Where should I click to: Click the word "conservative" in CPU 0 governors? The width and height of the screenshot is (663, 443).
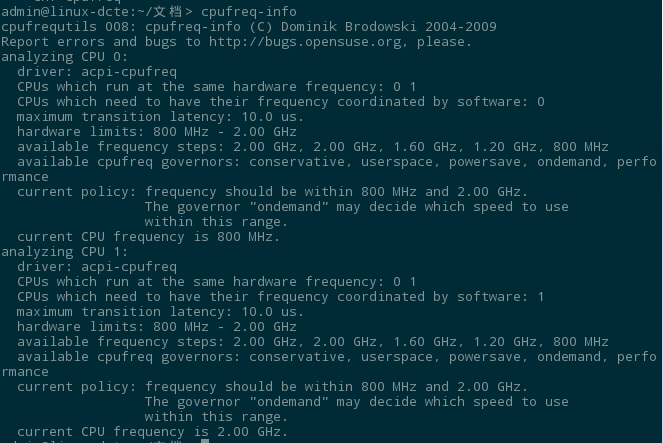tap(297, 162)
